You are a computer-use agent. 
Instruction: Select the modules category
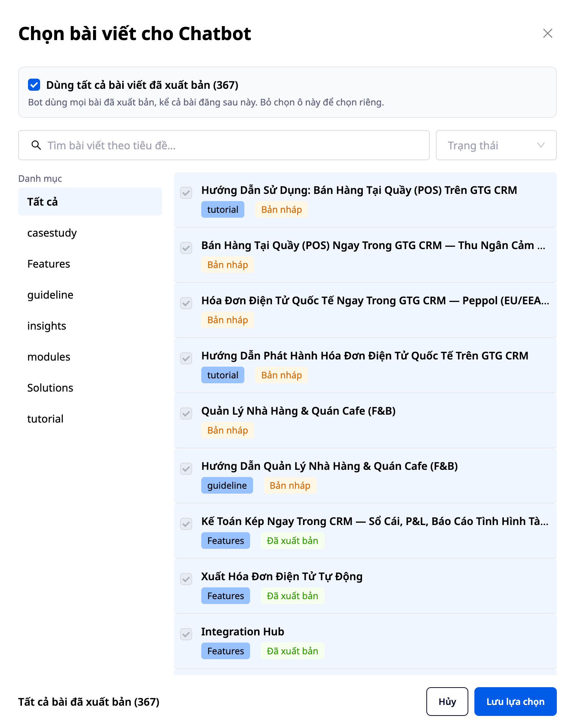[x=90, y=357]
